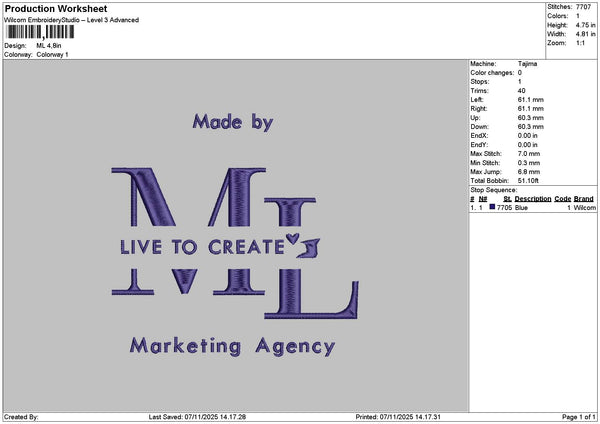Click the Left value '61.1 mm'
Image resolution: width=600 pixels, height=424 pixels.
tap(530, 100)
